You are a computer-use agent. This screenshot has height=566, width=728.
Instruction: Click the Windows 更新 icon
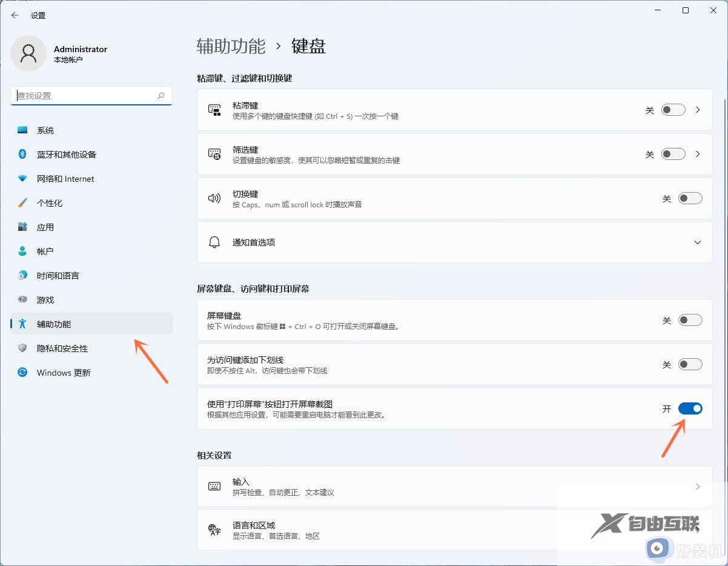click(x=22, y=372)
